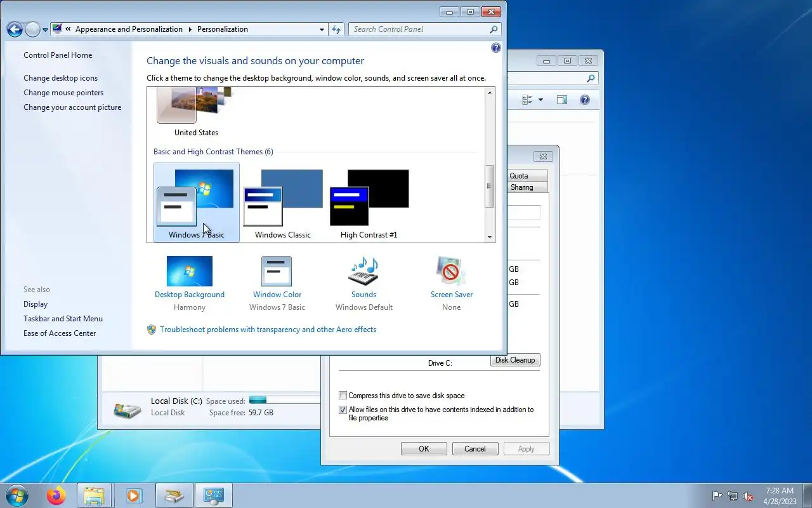
Task: Click the Show desktop strip
Action: pos(808,495)
